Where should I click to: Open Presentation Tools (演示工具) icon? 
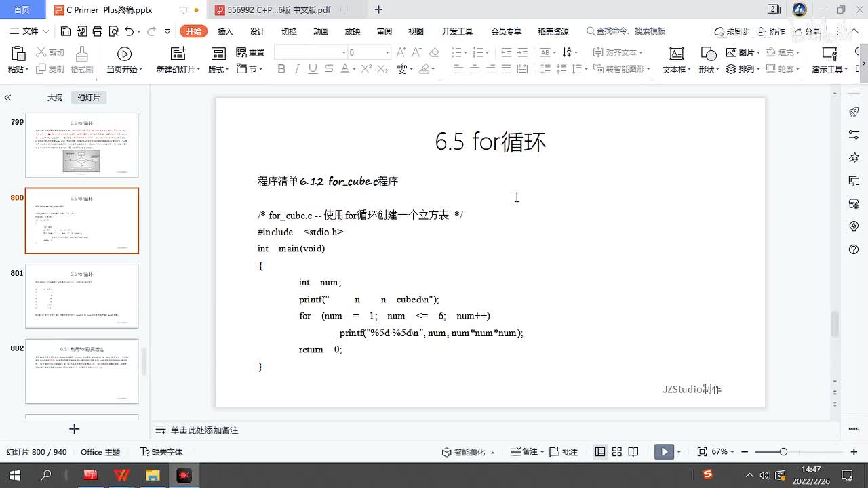(829, 54)
